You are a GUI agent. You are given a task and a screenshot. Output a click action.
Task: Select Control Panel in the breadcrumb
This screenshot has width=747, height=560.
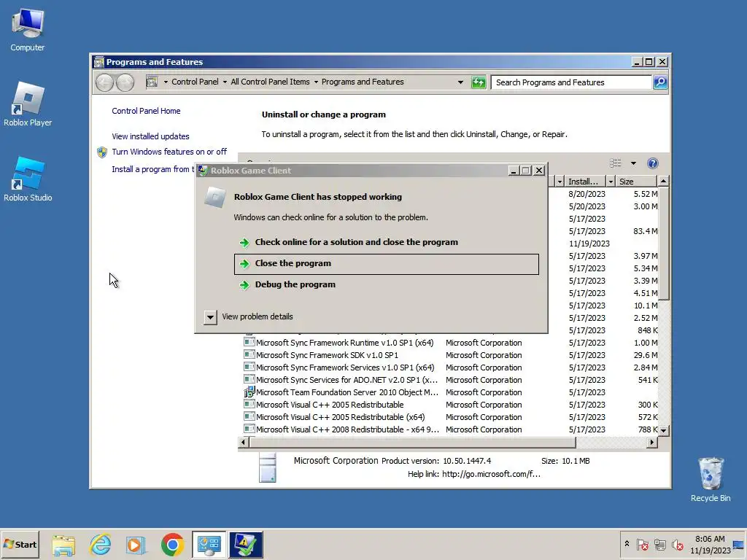tap(195, 82)
